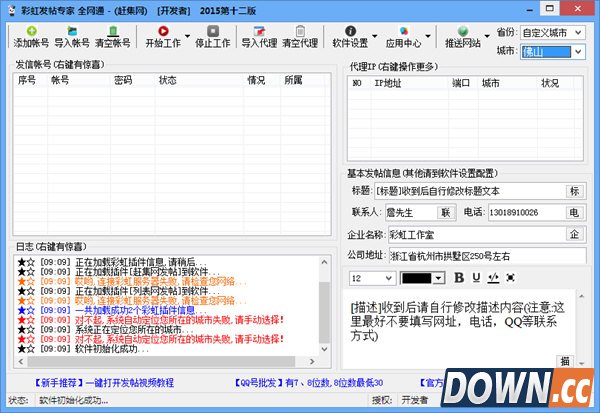Image resolution: width=600 pixels, height=413 pixels.
Task: Expand the 推送网站 dropdown arrow
Action: [487, 36]
